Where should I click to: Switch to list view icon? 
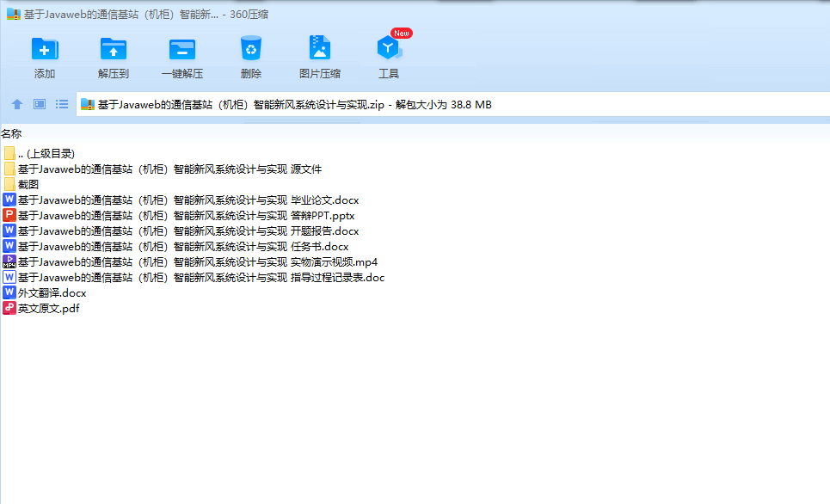click(x=62, y=104)
